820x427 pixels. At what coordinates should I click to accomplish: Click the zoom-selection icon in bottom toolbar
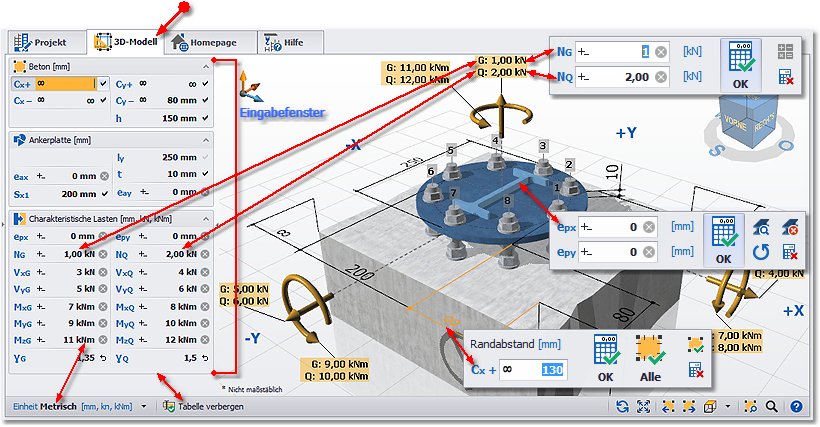pos(750,406)
